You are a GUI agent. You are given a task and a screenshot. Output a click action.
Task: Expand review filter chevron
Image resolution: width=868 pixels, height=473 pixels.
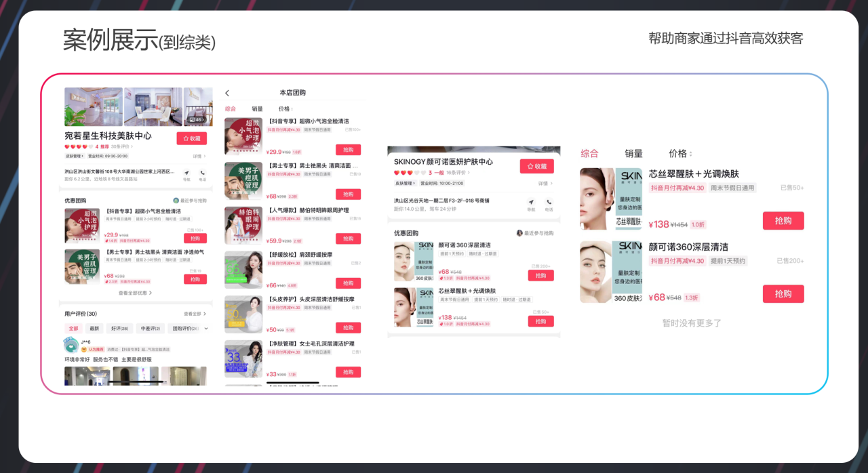tap(205, 329)
